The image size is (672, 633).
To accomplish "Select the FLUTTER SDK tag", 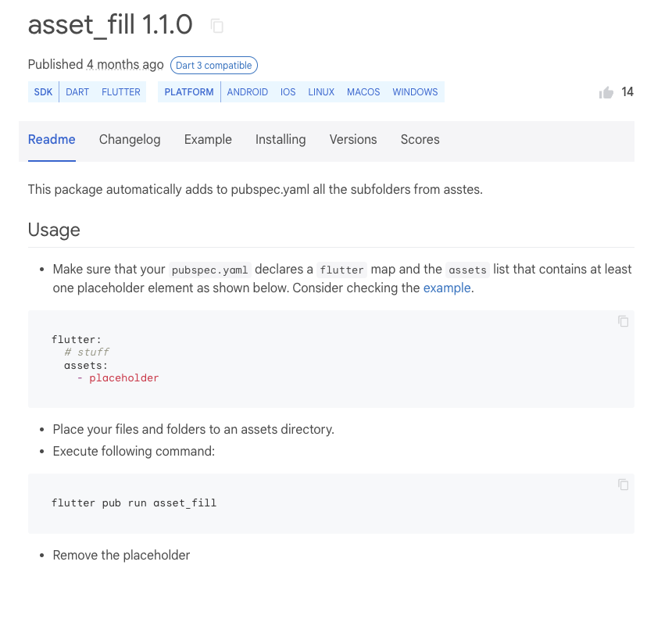I will 121,92.
